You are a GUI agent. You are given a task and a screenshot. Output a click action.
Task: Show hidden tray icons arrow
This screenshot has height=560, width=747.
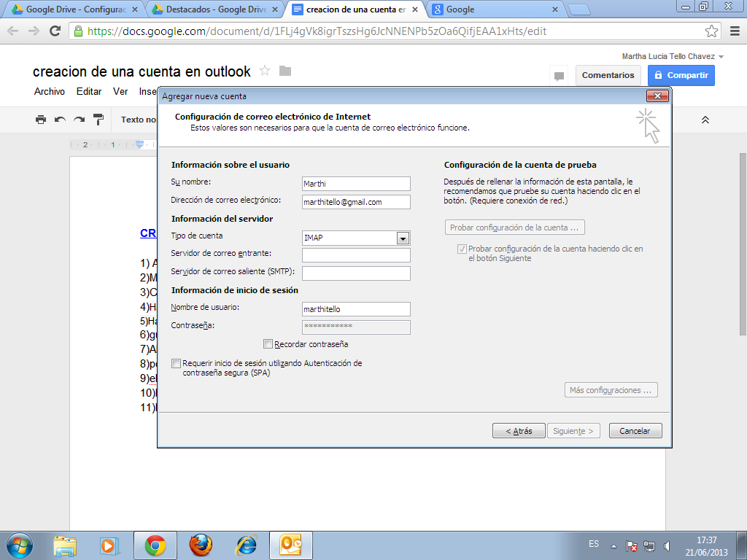tap(614, 546)
